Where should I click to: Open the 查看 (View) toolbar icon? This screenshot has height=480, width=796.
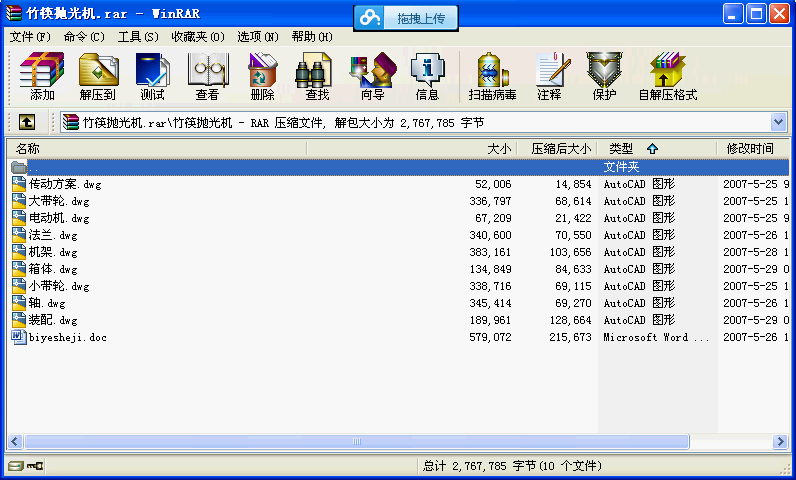pyautogui.click(x=208, y=70)
